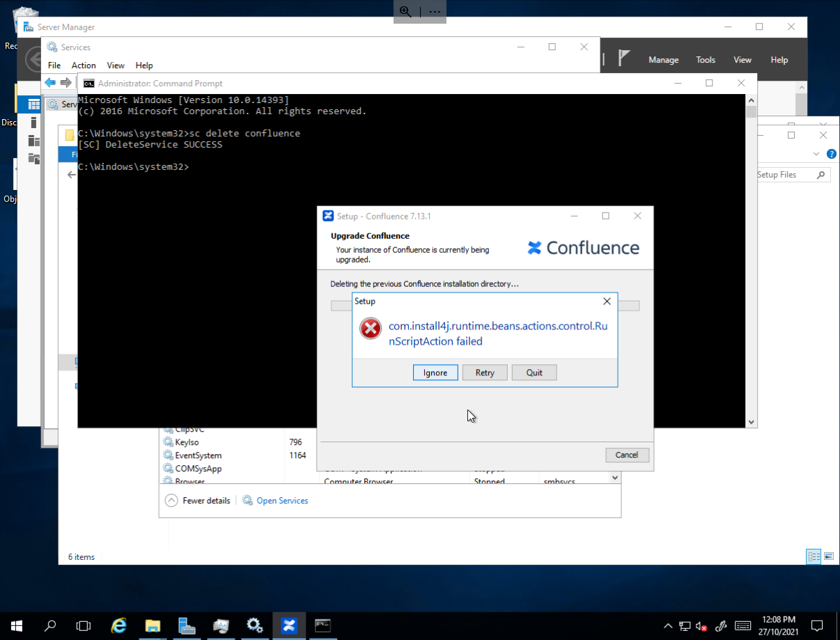Open View menu in Services window
The image size is (840, 640).
[116, 65]
